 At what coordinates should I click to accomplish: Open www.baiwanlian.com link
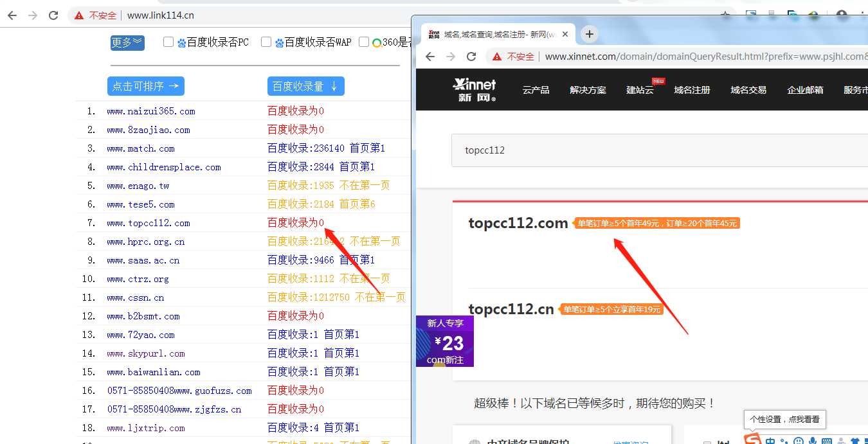154,372
